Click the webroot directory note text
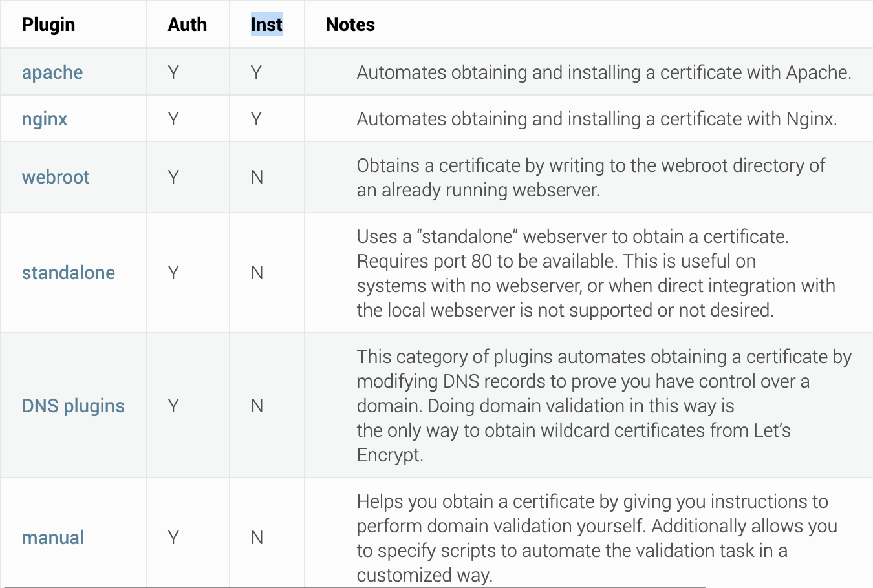This screenshot has width=873, height=588. [x=591, y=178]
